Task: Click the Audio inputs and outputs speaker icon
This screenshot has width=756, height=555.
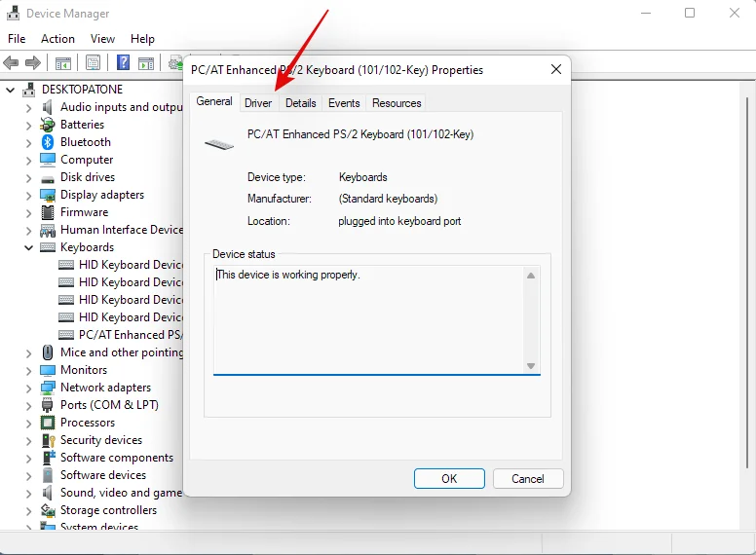Action: 47,107
